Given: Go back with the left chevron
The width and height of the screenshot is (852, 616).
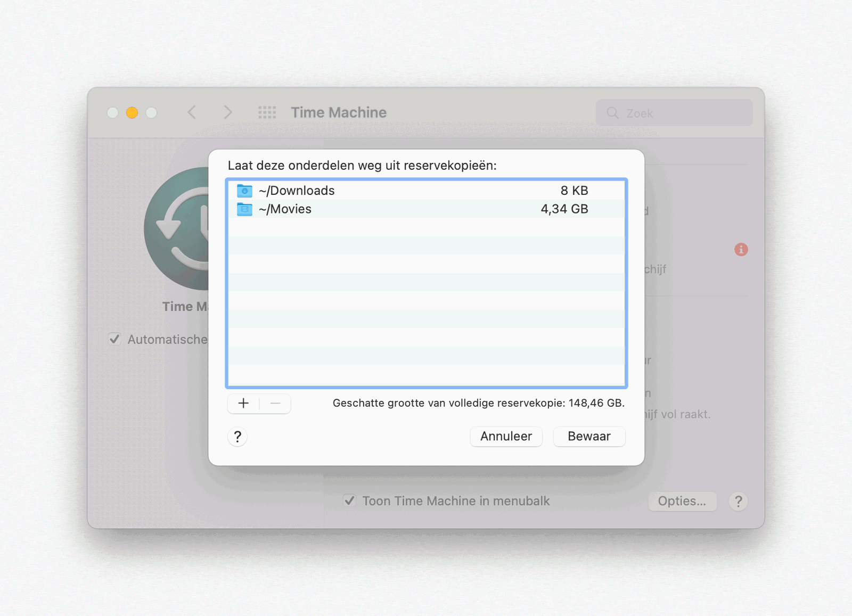Looking at the screenshot, I should 192,112.
